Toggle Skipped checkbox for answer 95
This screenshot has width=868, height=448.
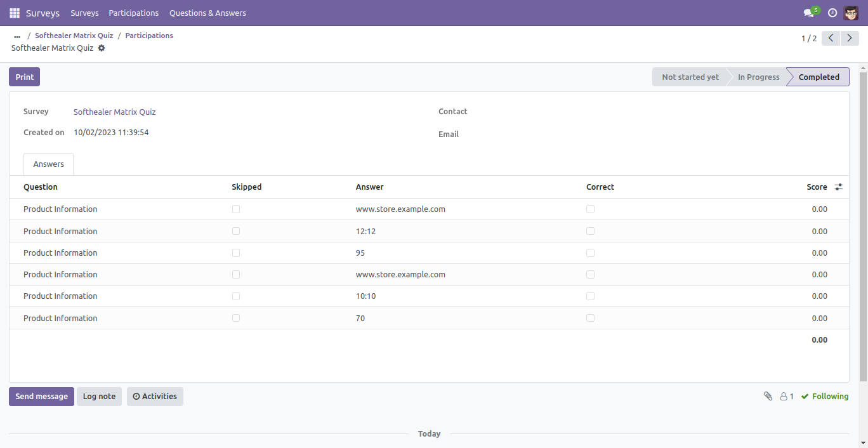coord(236,253)
